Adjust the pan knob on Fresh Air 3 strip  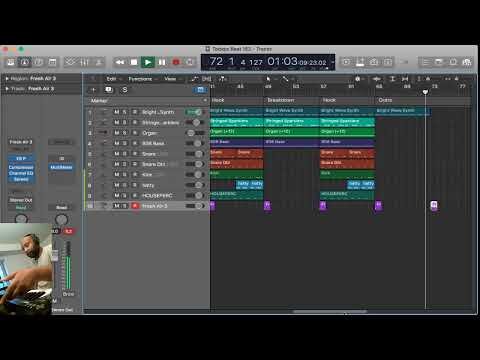point(21,219)
